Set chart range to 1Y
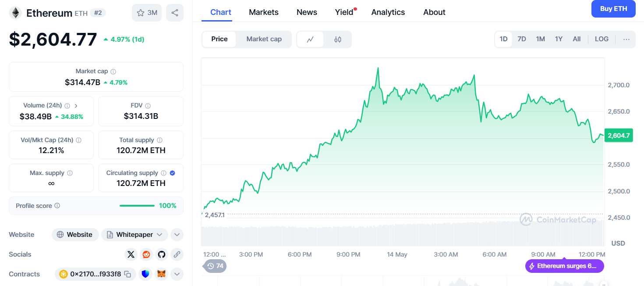The width and height of the screenshot is (644, 286). 559,39
